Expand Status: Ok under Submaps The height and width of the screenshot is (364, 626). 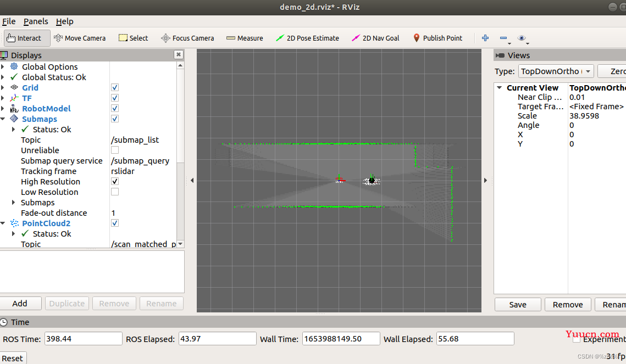[14, 129]
